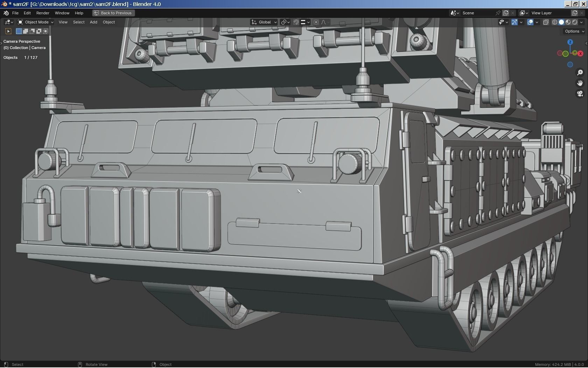Click the Objects 1 / 127 statistic
The height and width of the screenshot is (368, 588).
(x=20, y=57)
